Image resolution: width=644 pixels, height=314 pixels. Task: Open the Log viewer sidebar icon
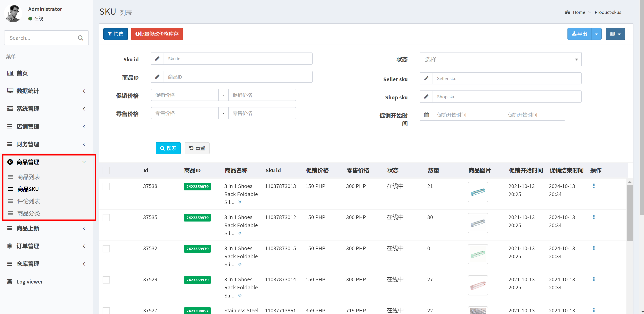pyautogui.click(x=10, y=281)
